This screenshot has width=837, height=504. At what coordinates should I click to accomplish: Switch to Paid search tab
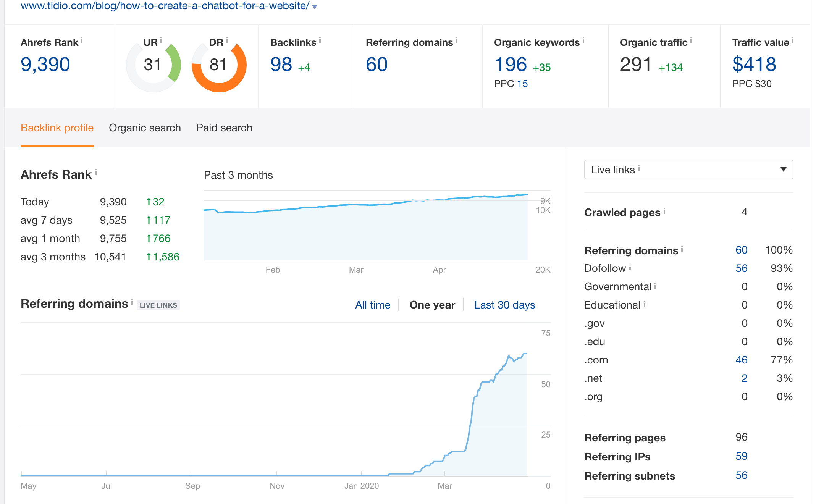coord(224,128)
